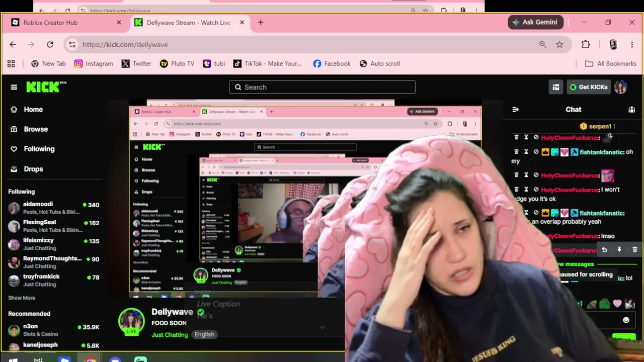Delete the "I won't" chat message

[516, 189]
